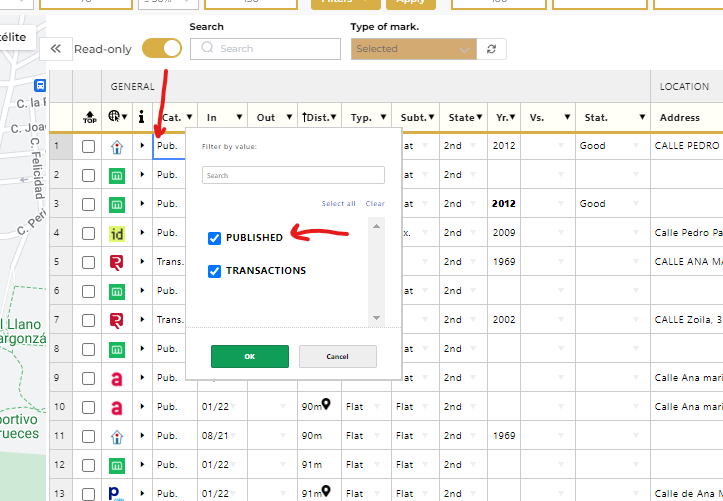Click the bus stop icon on the map
Image resolution: width=723 pixels, height=501 pixels.
tap(40, 85)
